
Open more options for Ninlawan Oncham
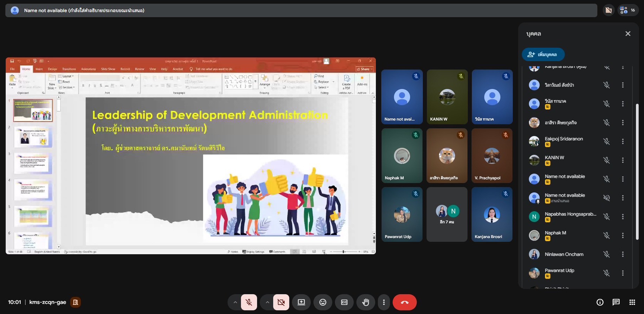623,254
